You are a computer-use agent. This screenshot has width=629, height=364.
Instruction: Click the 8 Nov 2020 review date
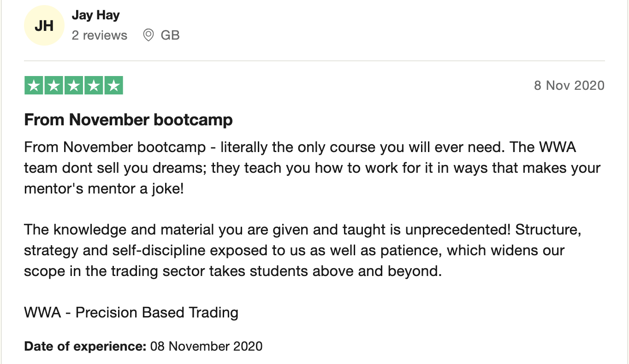[x=569, y=86]
